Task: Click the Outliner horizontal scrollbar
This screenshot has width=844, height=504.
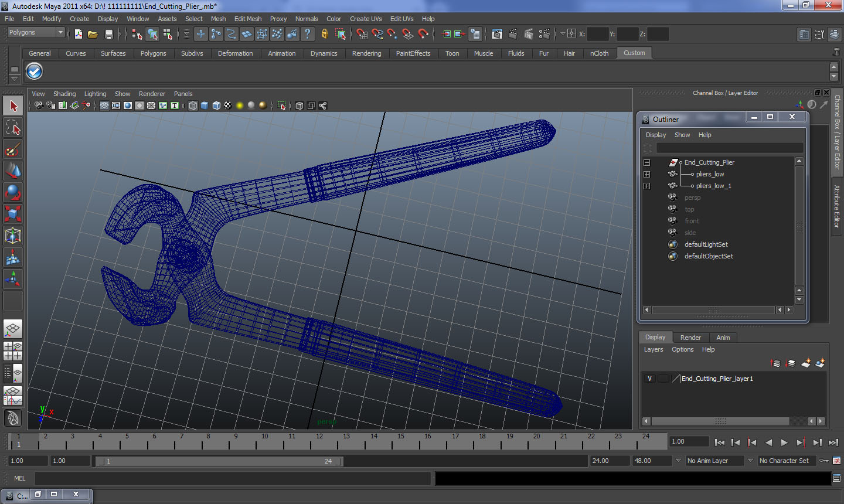Action: tap(713, 310)
